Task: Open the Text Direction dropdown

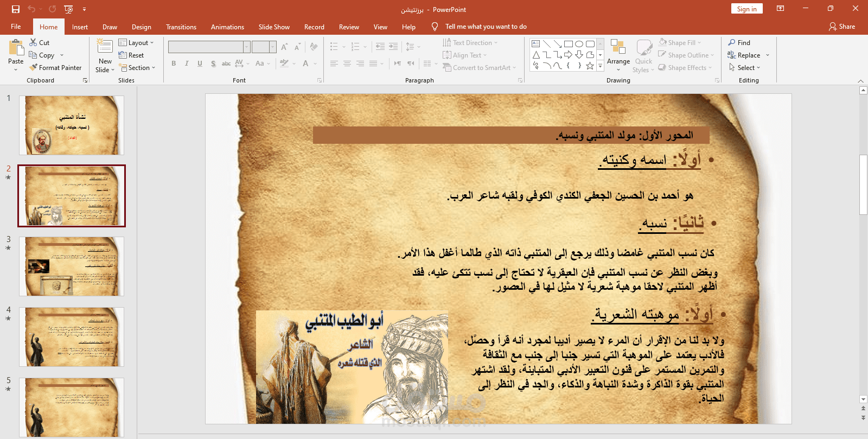Action: (470, 42)
